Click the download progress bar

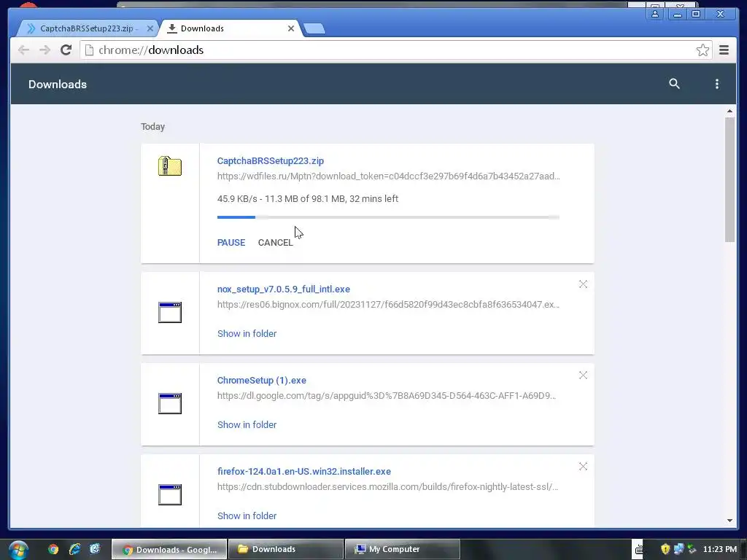pos(388,217)
